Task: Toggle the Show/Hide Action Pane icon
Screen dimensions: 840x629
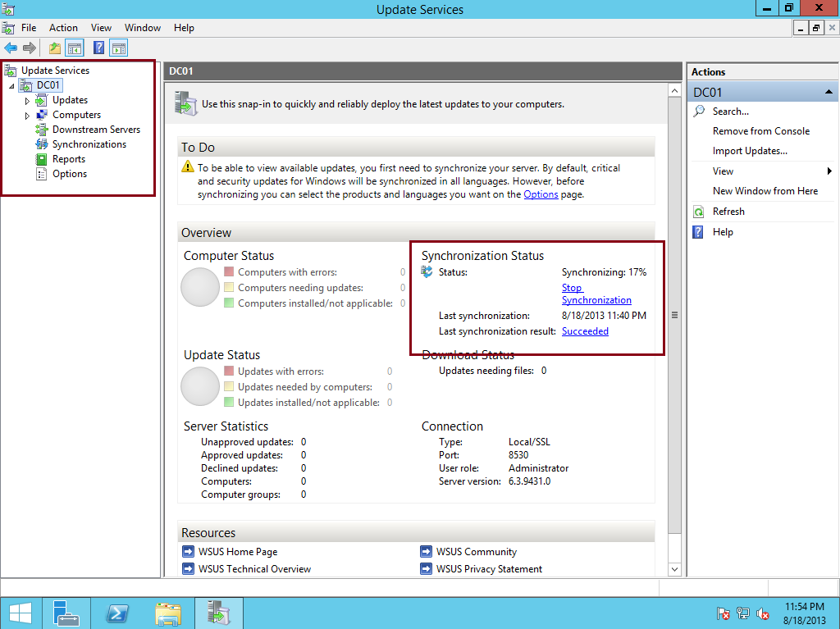Action: pos(118,48)
